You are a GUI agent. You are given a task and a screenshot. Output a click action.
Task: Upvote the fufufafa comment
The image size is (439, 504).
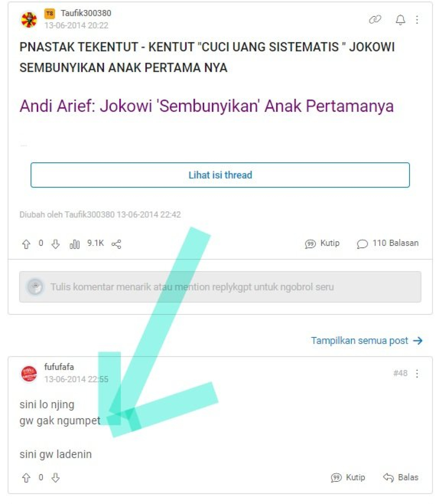(x=26, y=478)
